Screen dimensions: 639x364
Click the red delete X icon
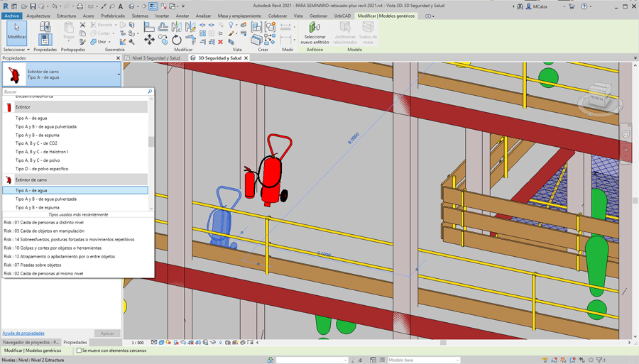[221, 42]
